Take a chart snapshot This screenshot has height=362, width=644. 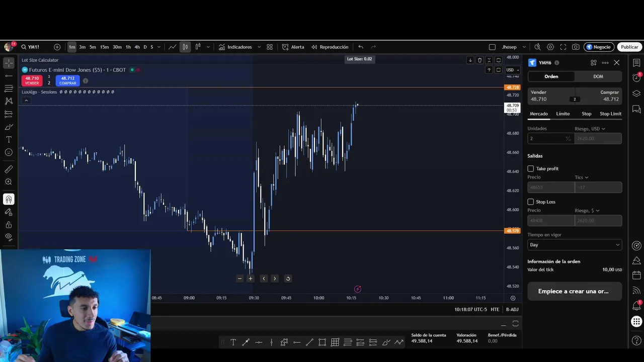click(x=576, y=47)
